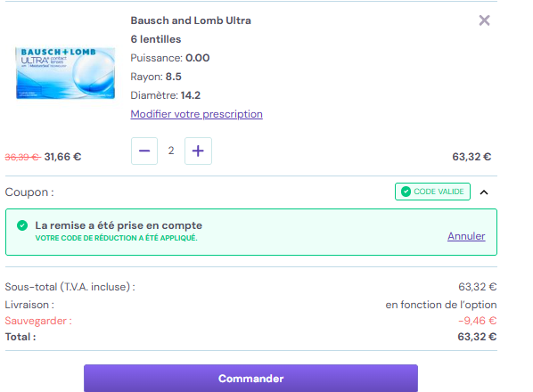Click the bold Total 63,32 € amount
The height and width of the screenshot is (392, 533).
tap(477, 337)
